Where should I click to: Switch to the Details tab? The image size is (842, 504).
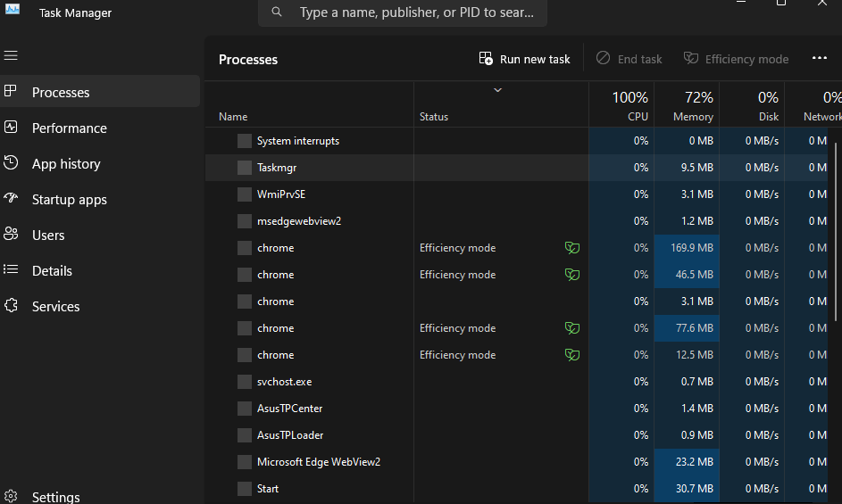(52, 271)
